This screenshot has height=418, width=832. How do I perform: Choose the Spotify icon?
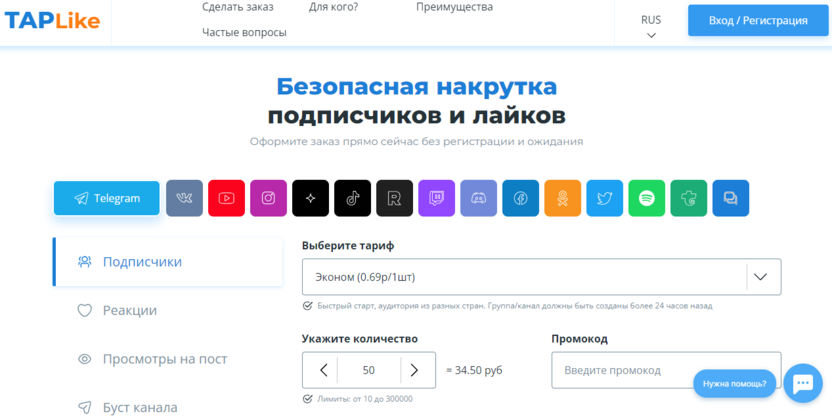(647, 198)
